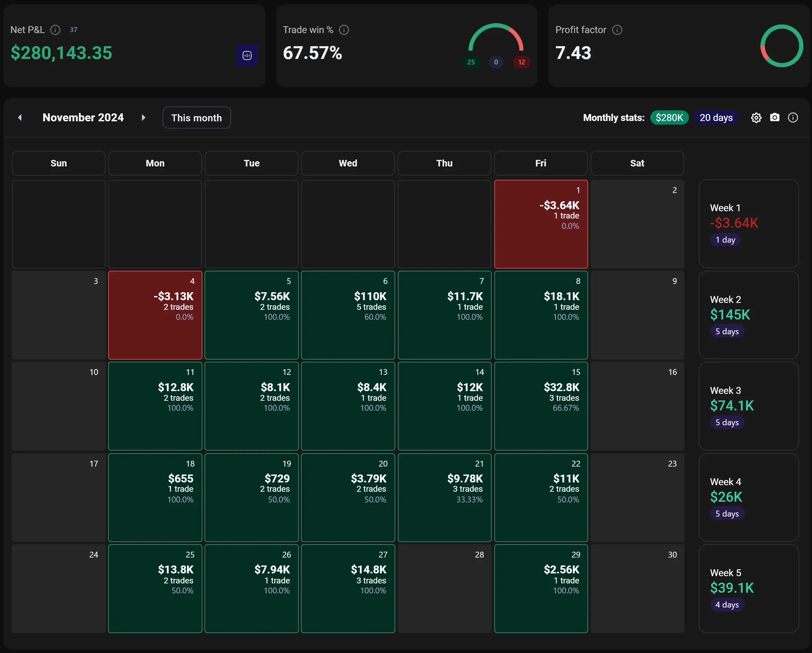
Task: Click the calendar info icon beside camera
Action: (793, 118)
